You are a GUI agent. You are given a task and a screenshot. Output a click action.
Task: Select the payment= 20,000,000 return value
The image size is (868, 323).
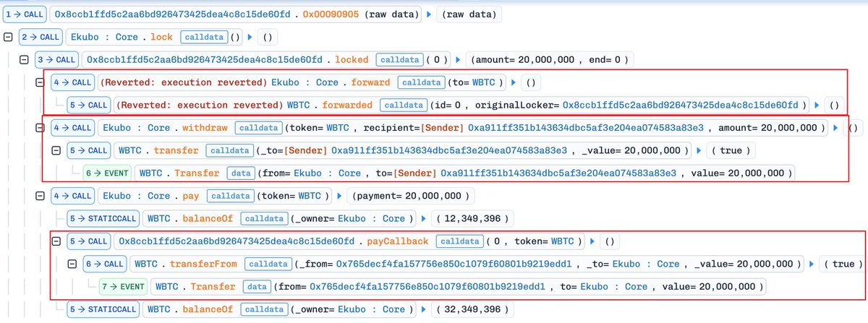coord(412,195)
